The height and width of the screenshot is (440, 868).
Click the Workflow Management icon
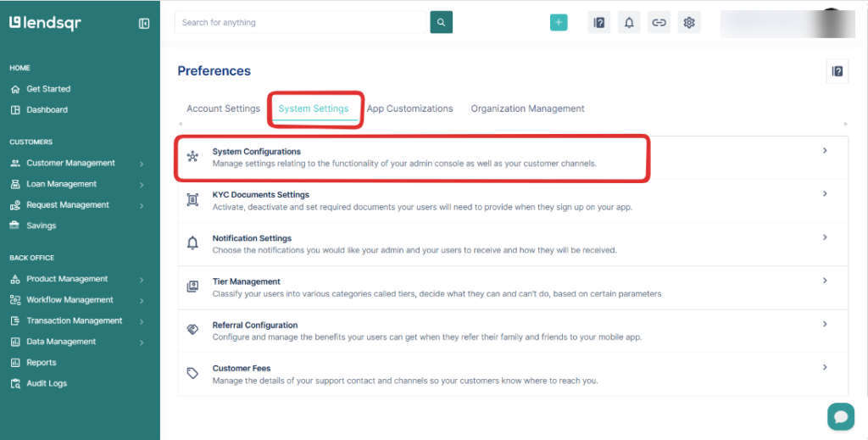[x=15, y=300]
